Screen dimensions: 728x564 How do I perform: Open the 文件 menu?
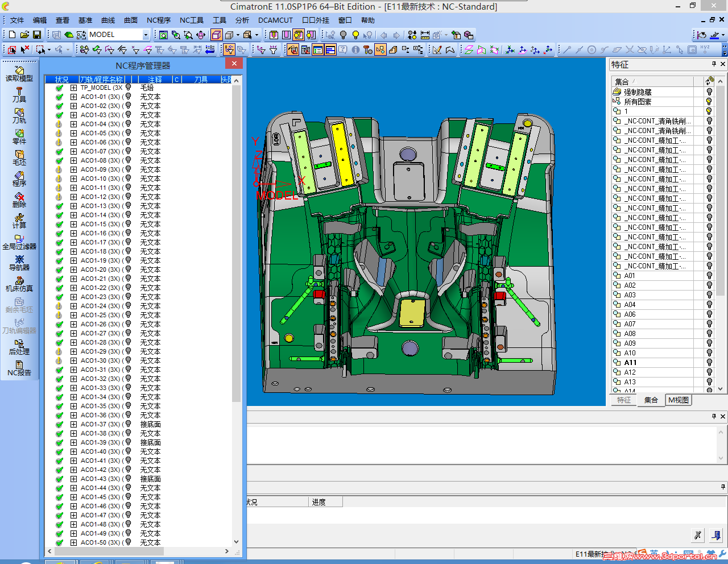17,20
